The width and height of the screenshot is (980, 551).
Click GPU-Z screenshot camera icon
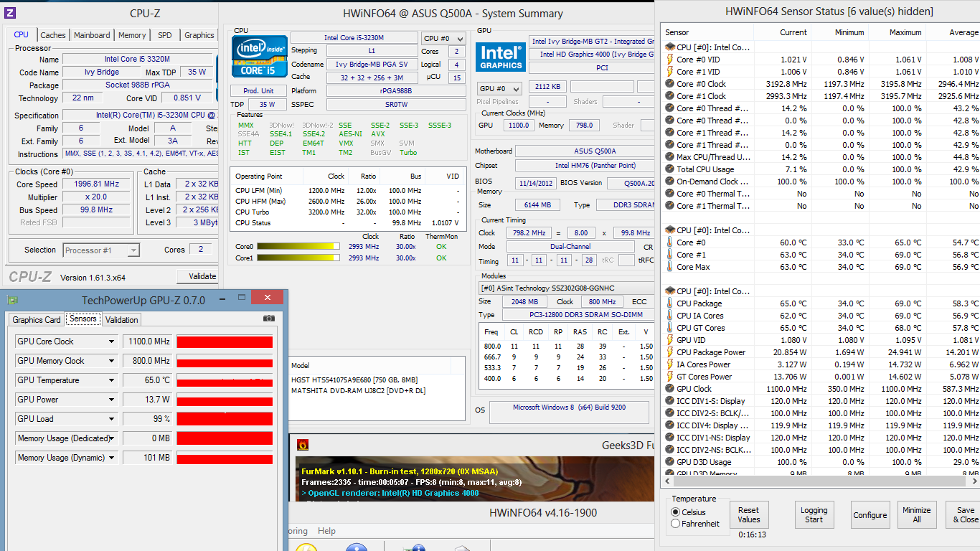pyautogui.click(x=269, y=318)
